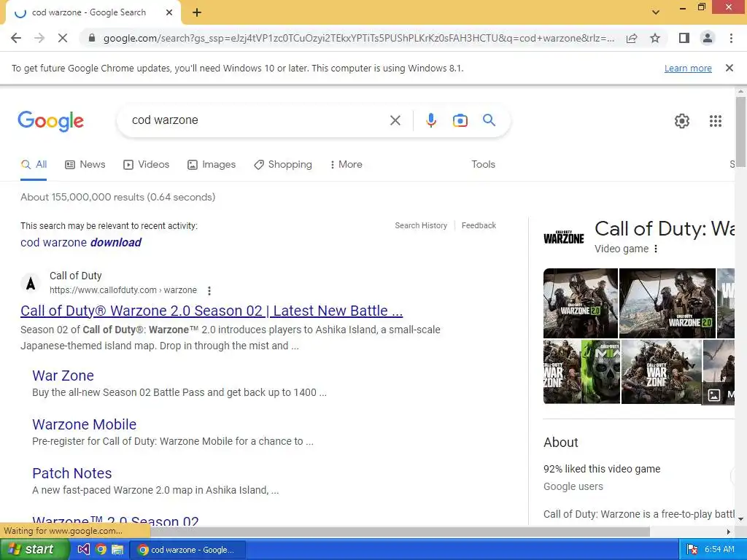This screenshot has width=747, height=560.
Task: Open more images button in panel
Action: point(719,394)
